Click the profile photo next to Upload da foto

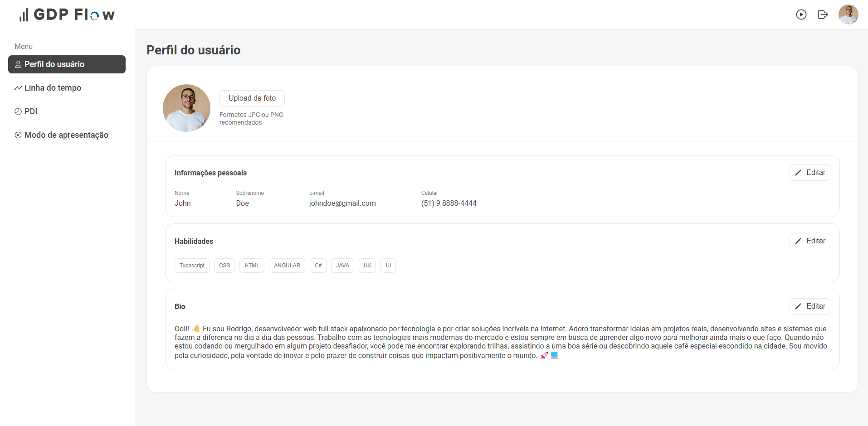(186, 108)
